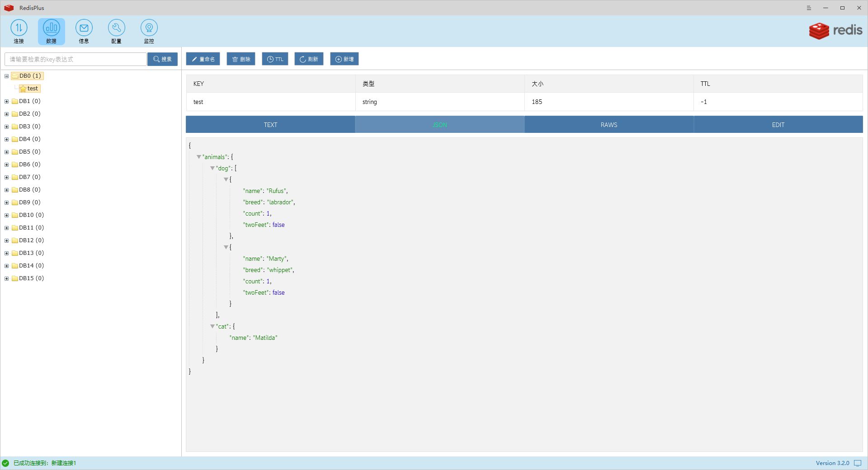Click the 删除 delete button

click(x=241, y=59)
